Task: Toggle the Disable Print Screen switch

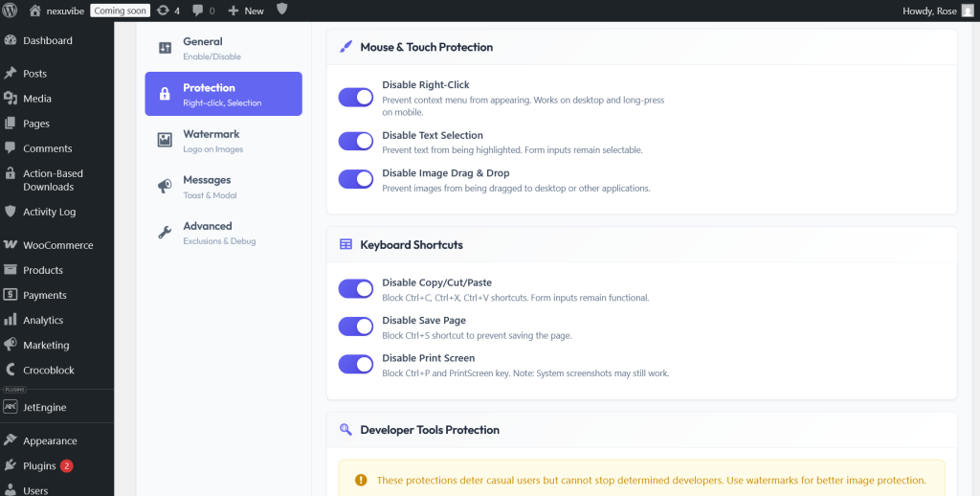Action: [356, 364]
